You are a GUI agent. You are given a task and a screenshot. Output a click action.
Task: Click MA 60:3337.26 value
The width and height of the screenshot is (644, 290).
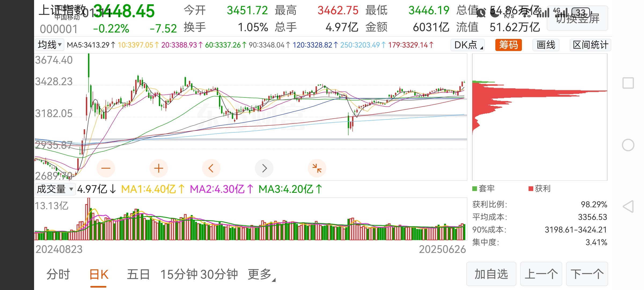[226, 45]
